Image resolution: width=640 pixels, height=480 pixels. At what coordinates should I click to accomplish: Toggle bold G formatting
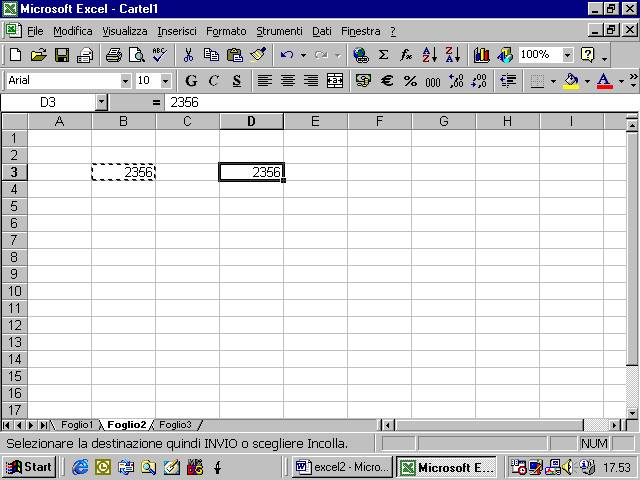[191, 80]
